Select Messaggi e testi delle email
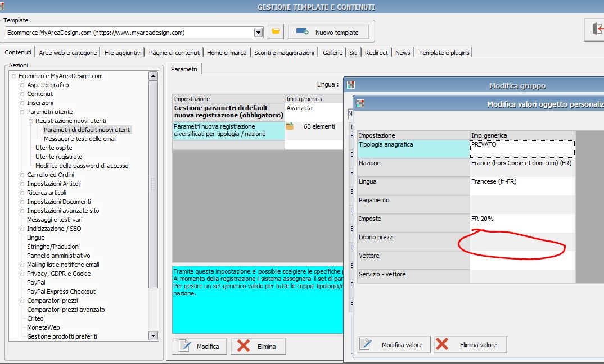 pyautogui.click(x=80, y=139)
